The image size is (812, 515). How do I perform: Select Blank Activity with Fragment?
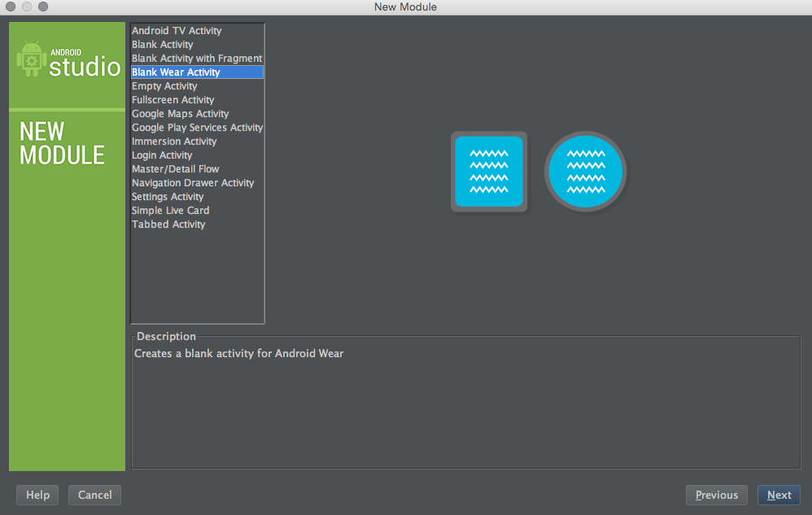[x=197, y=59]
